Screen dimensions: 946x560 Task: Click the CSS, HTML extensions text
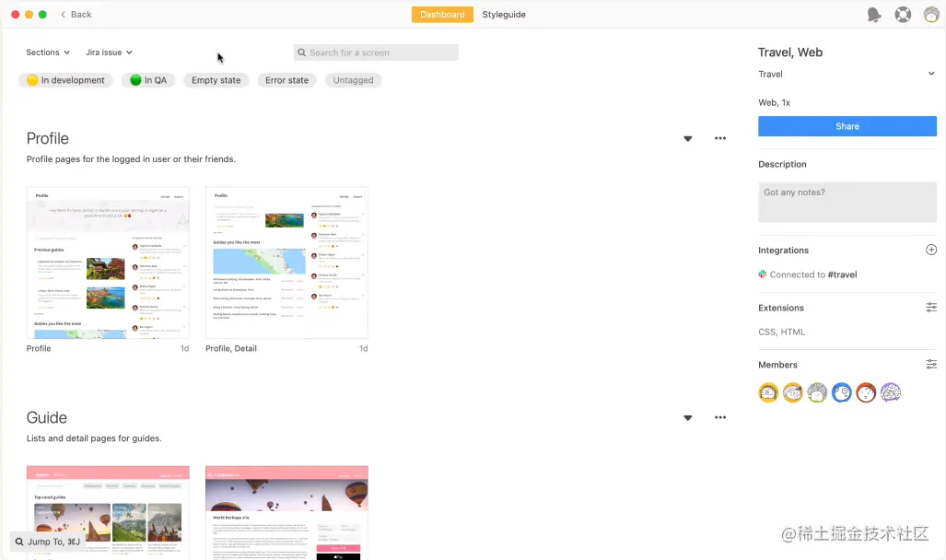coord(781,332)
